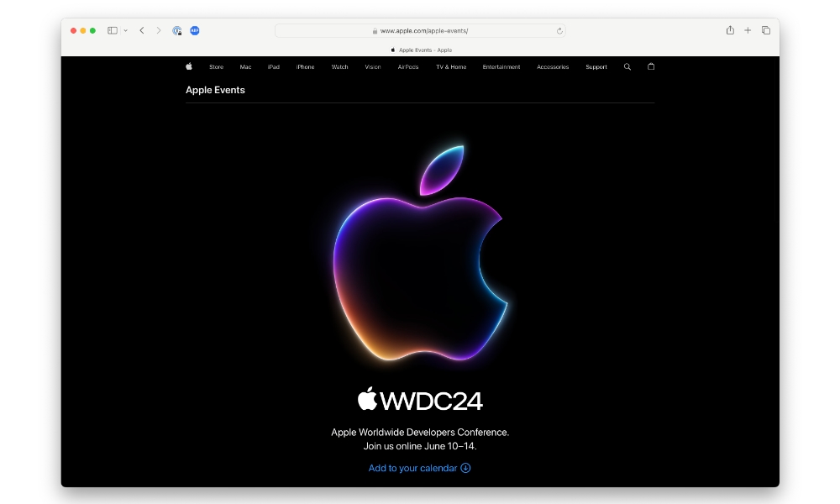Open the iPad menu item
This screenshot has width=840, height=504.
pyautogui.click(x=274, y=67)
